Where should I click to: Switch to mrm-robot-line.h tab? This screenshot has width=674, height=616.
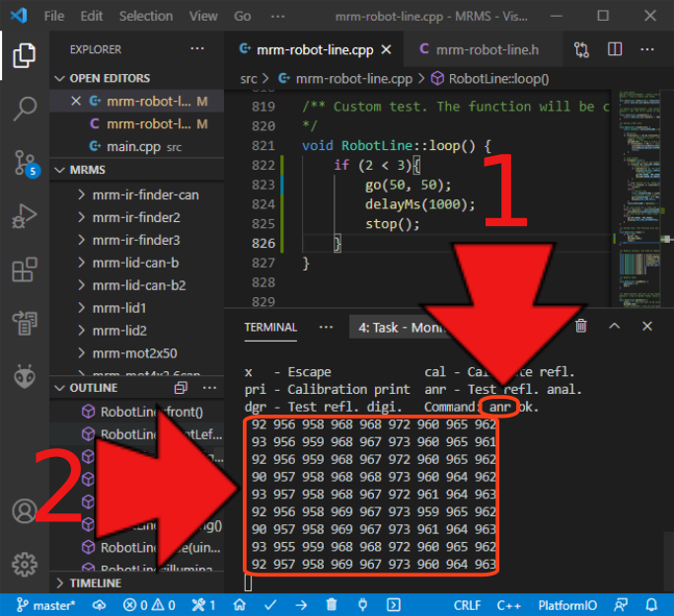click(484, 49)
